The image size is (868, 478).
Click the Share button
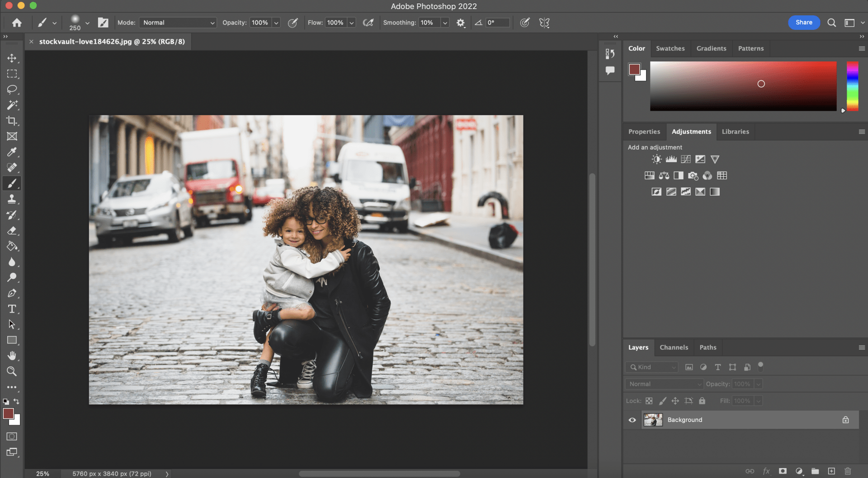click(x=804, y=23)
